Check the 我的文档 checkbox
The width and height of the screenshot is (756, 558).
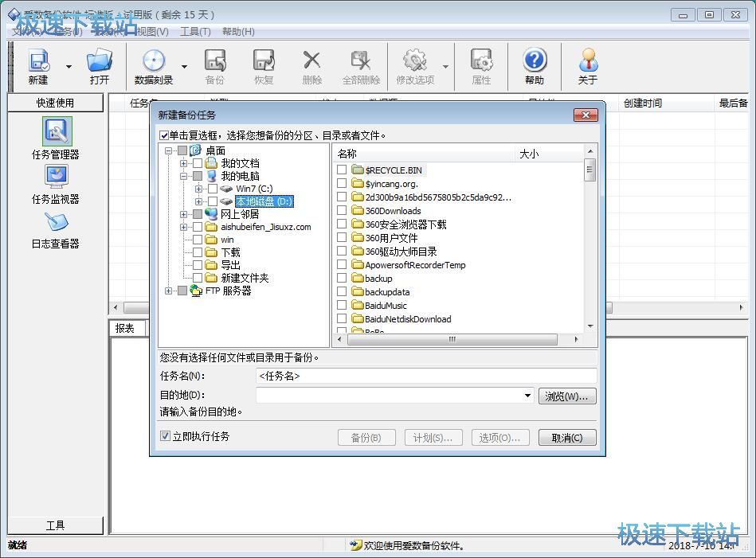198,163
